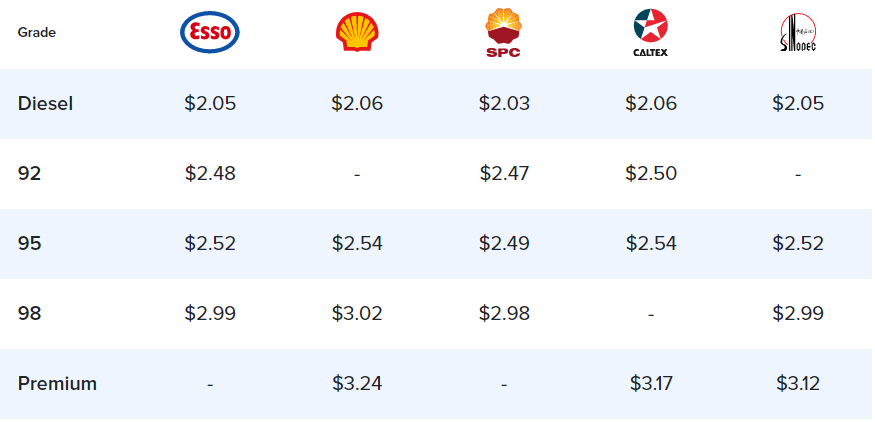The height and width of the screenshot is (422, 875).
Task: Click the 98 grade row label
Action: coord(30,313)
